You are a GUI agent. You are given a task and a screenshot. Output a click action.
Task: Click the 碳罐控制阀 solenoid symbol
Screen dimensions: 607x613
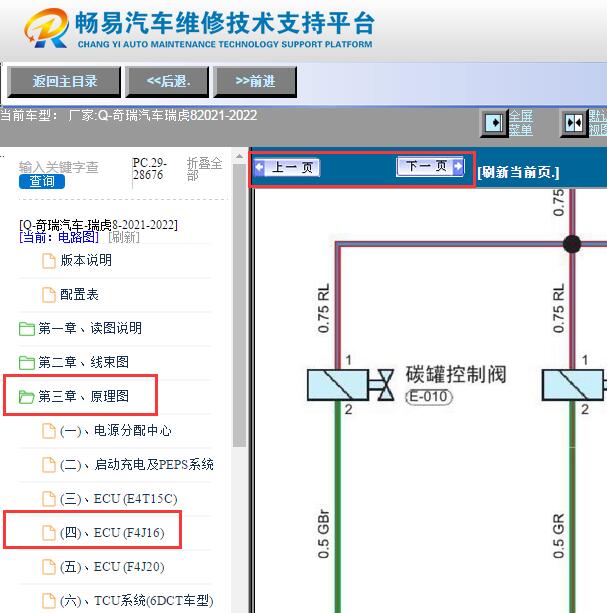point(350,385)
